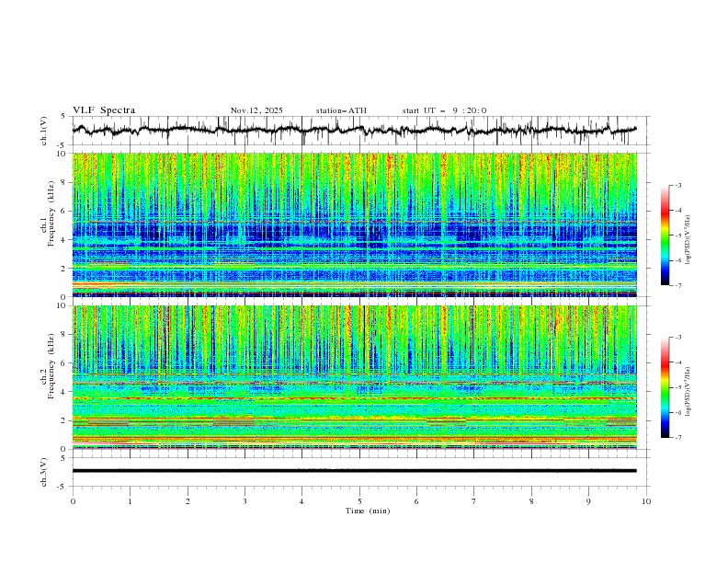The width and height of the screenshot is (728, 563).
Task: Click the lower ch.2 PSD color scale bar
Action: click(x=665, y=387)
